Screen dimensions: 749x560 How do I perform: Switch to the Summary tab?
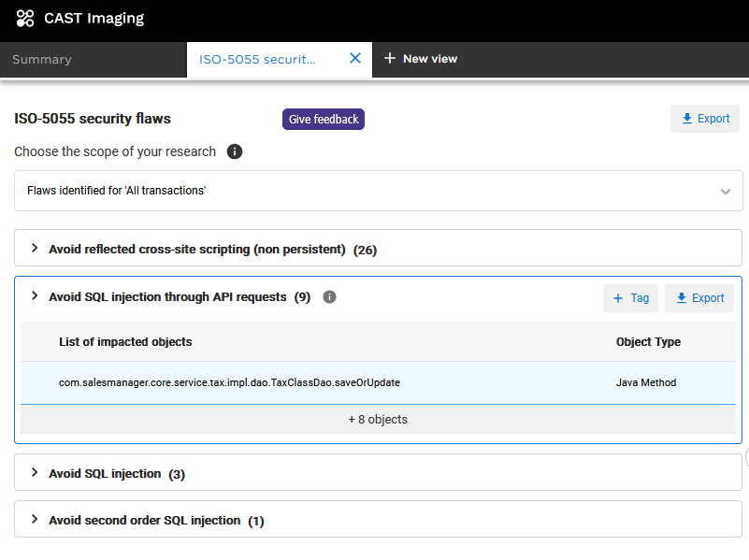pyautogui.click(x=42, y=59)
